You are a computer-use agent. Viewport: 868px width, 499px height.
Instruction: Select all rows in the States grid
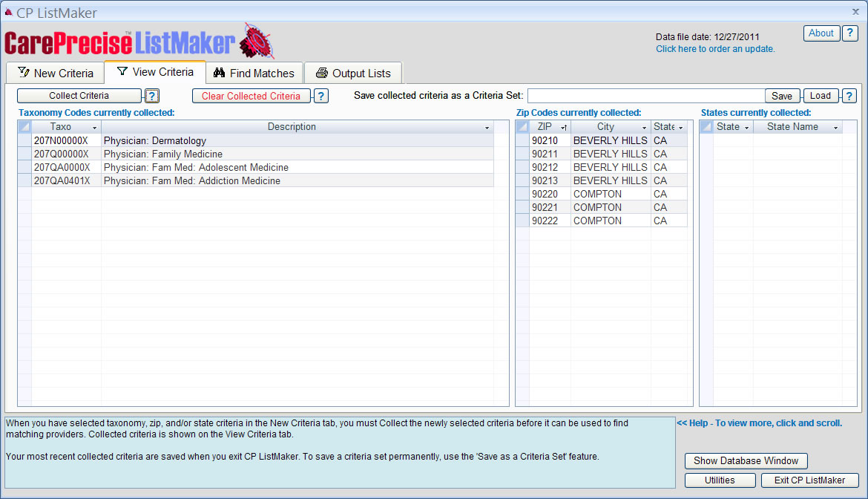[706, 127]
